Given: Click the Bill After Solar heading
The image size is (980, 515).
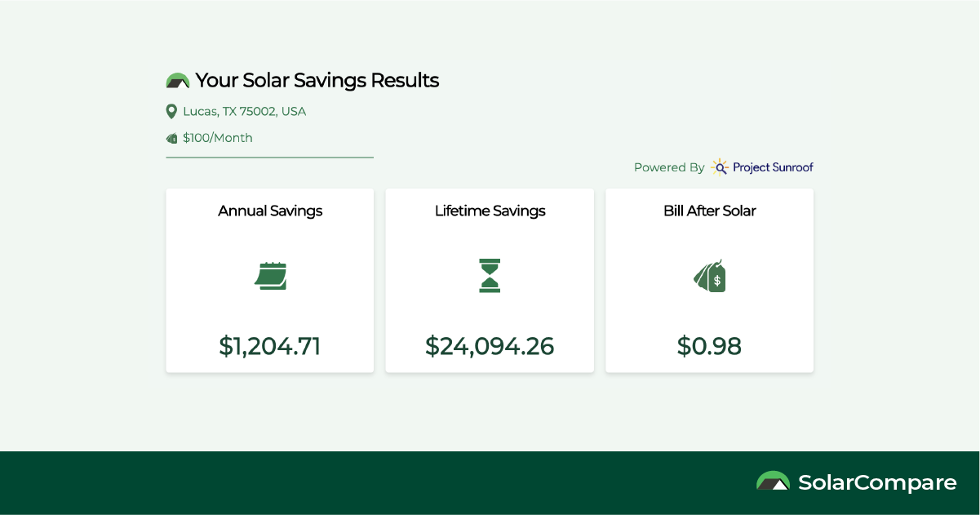Looking at the screenshot, I should click(709, 211).
